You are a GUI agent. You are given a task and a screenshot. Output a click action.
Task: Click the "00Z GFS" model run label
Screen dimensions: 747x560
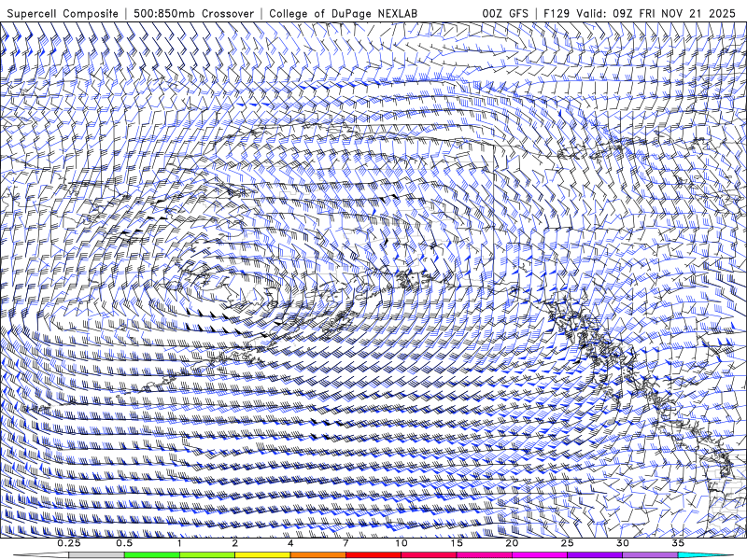(x=505, y=13)
